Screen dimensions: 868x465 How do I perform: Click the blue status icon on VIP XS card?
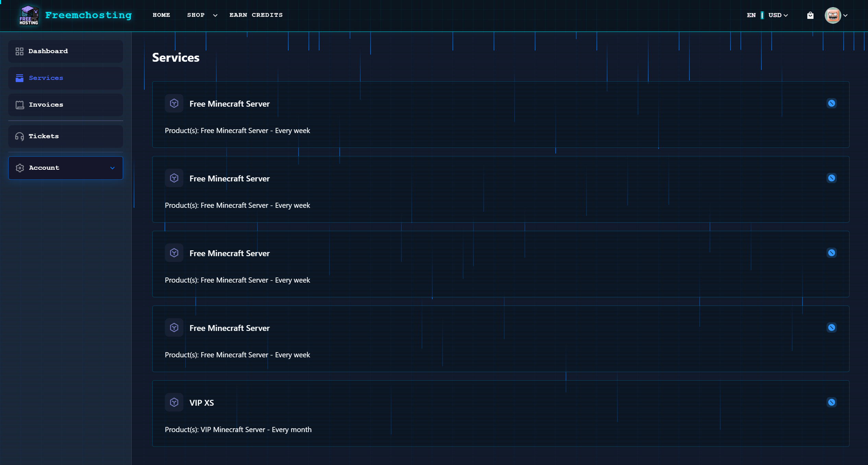(831, 402)
